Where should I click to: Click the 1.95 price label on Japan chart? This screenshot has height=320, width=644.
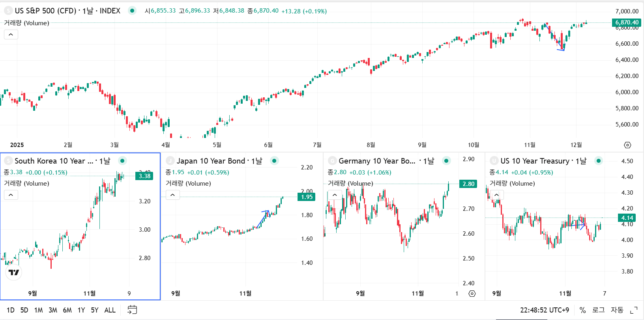(307, 197)
